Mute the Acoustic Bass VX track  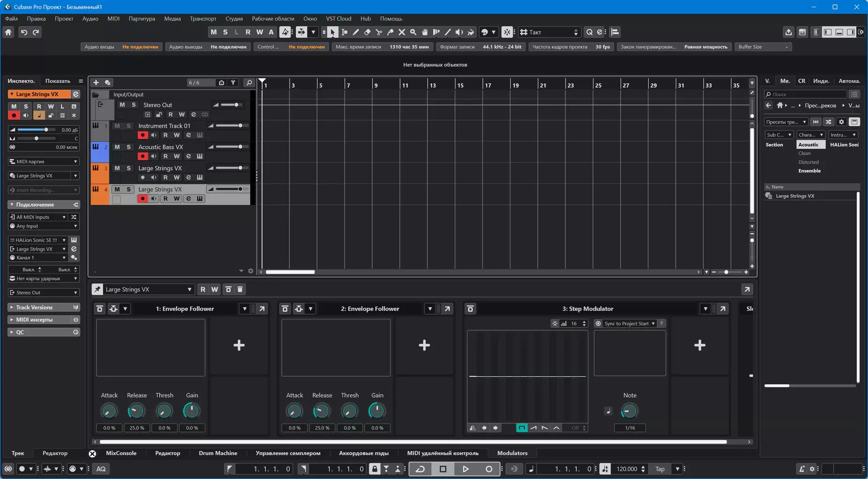(x=117, y=147)
